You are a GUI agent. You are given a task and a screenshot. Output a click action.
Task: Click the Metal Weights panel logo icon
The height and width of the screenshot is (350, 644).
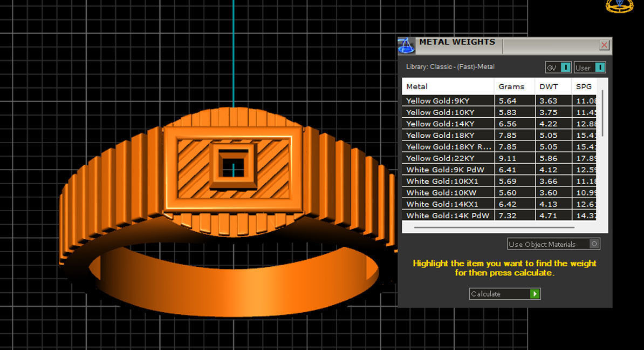pos(406,46)
